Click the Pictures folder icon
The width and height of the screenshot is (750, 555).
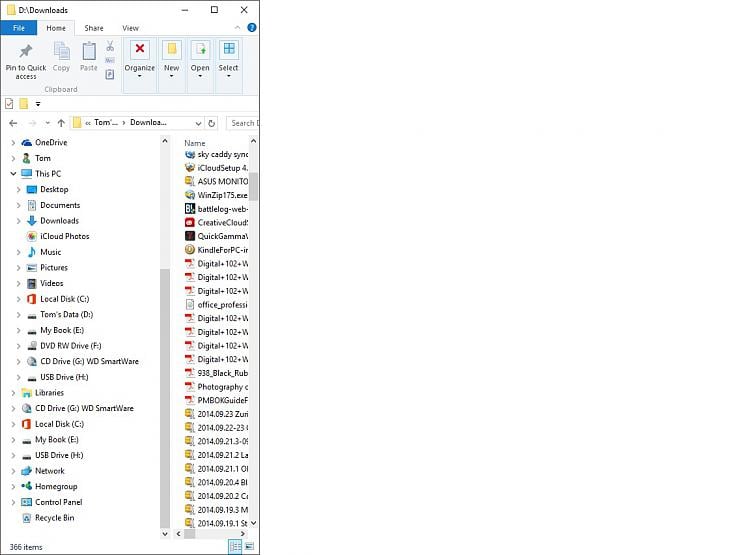pos(32,268)
